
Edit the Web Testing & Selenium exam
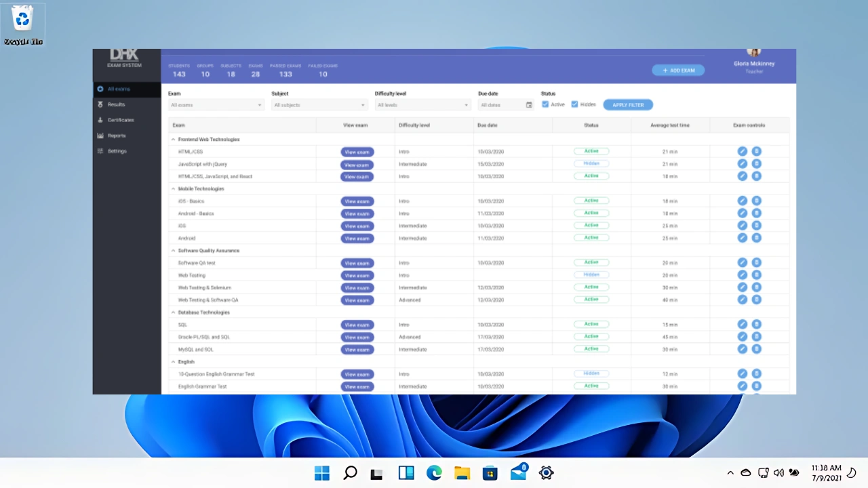point(742,287)
